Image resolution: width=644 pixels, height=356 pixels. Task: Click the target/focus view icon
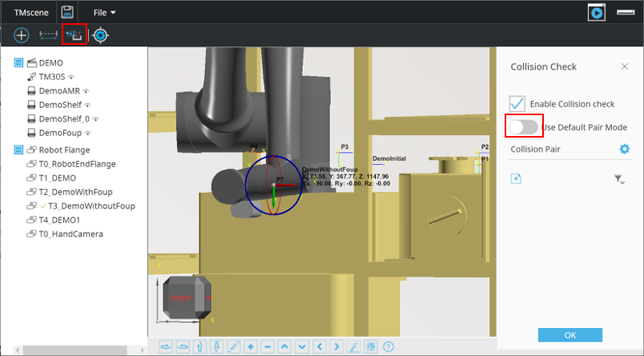100,35
